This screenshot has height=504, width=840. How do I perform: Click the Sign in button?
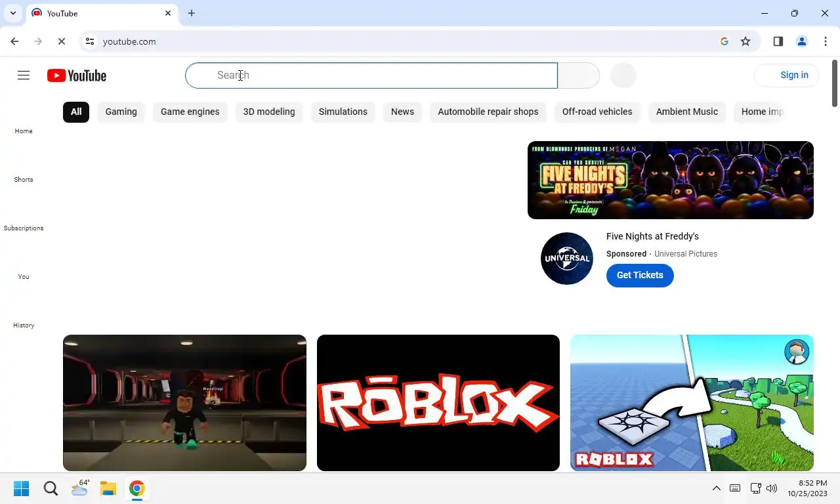(x=787, y=75)
